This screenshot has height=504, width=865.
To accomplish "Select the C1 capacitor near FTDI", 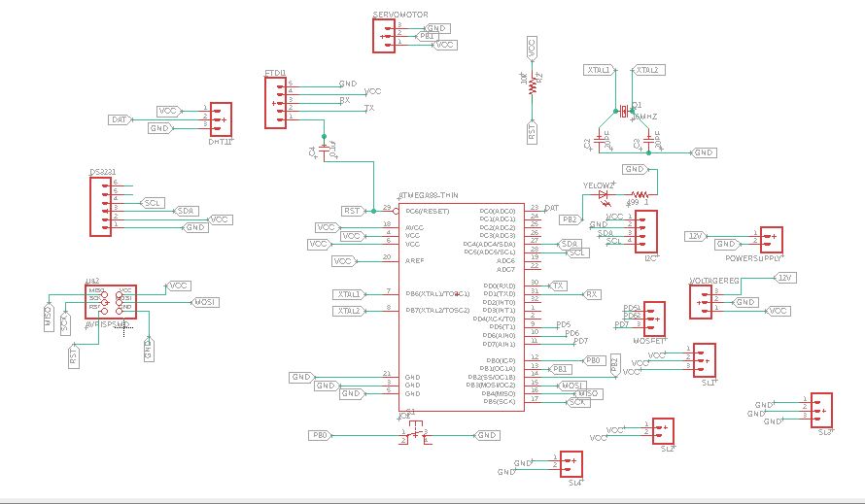I will [x=324, y=148].
